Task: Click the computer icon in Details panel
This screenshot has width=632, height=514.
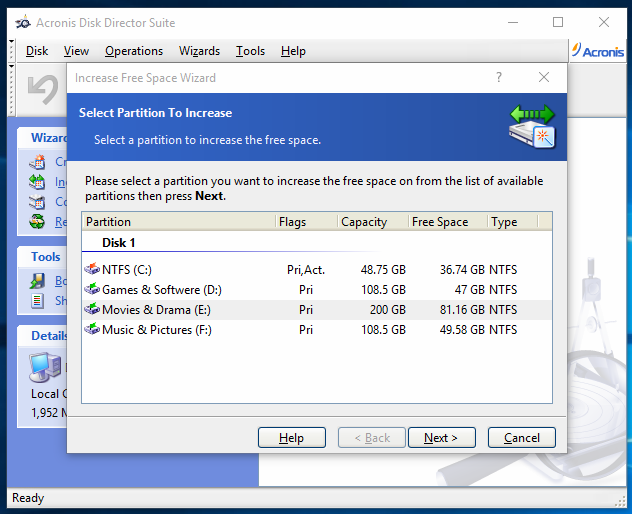Action: click(45, 367)
